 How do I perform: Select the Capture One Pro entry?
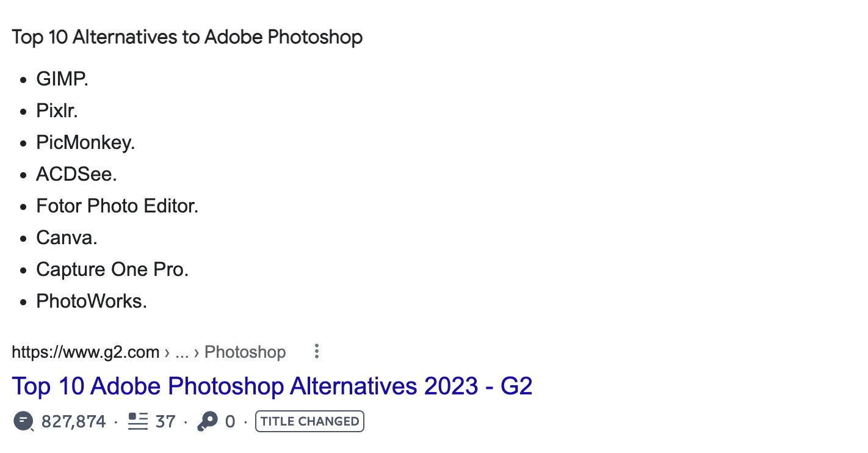(112, 270)
